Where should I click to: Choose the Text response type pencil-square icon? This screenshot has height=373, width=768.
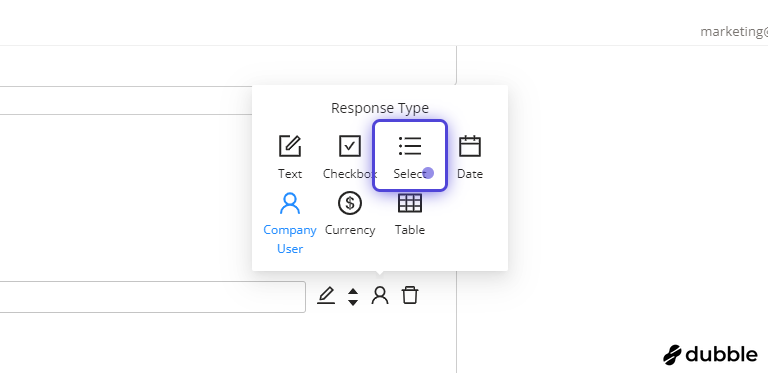pyautogui.click(x=290, y=146)
